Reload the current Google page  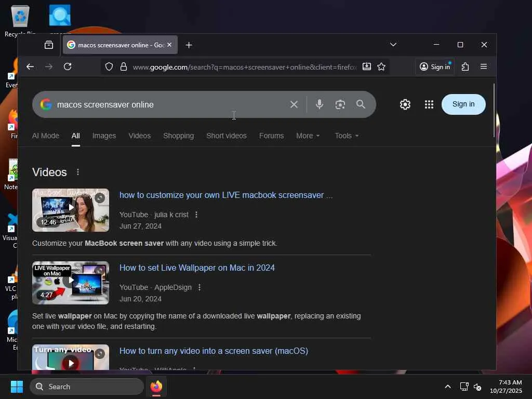coord(68,67)
